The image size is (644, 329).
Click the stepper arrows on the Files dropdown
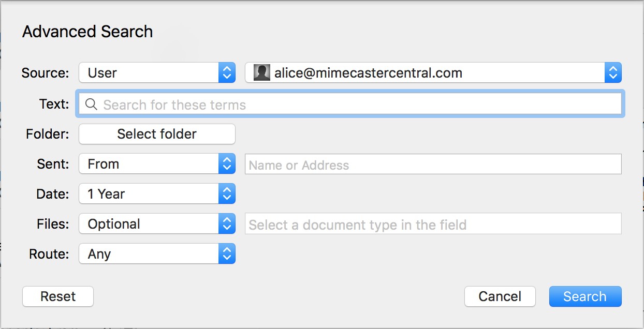(x=227, y=223)
